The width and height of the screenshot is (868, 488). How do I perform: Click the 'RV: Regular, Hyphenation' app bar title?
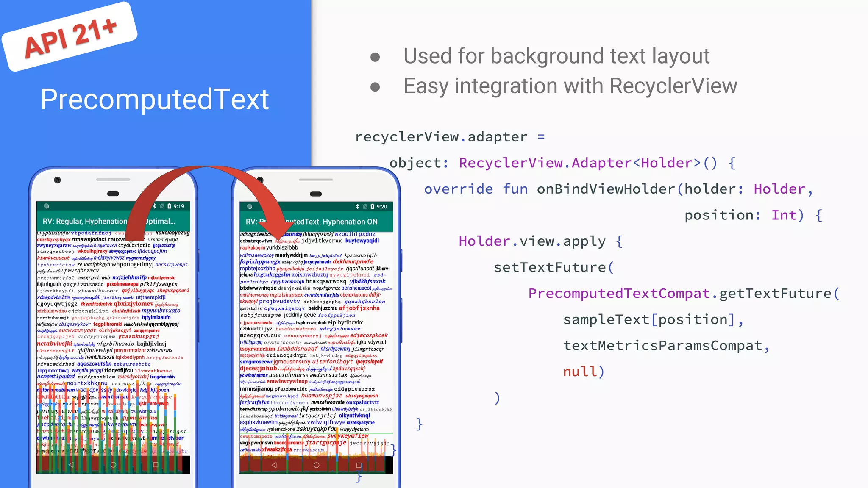[x=85, y=221]
